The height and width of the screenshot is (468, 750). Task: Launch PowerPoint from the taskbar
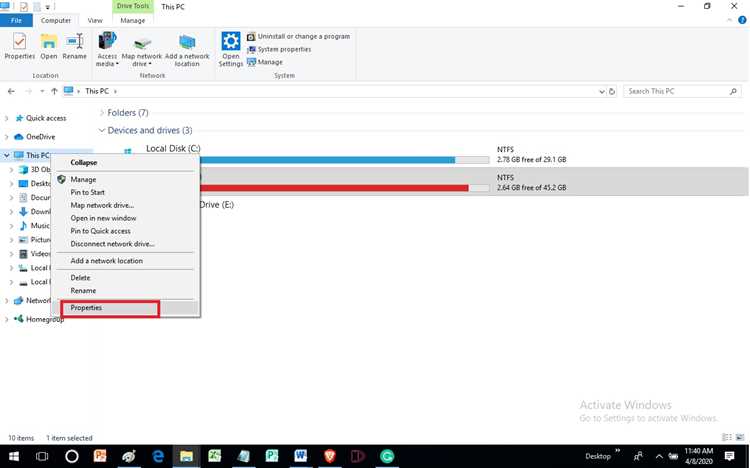(x=100, y=457)
